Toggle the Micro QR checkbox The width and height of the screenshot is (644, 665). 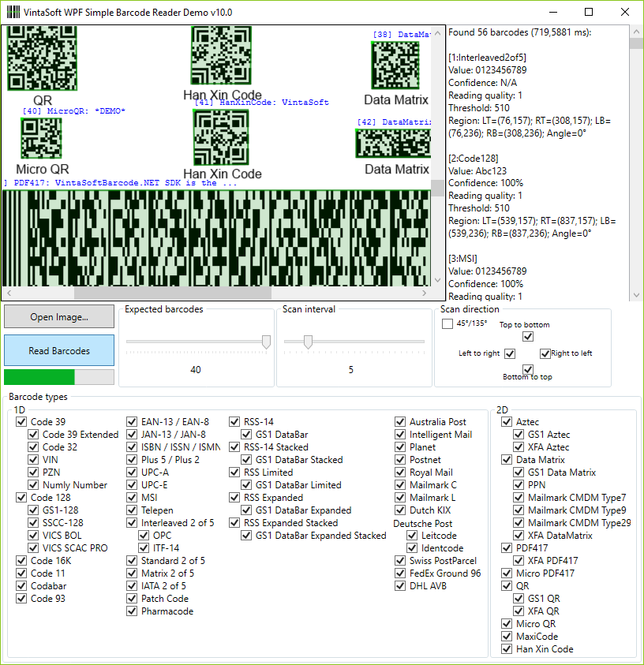click(507, 623)
